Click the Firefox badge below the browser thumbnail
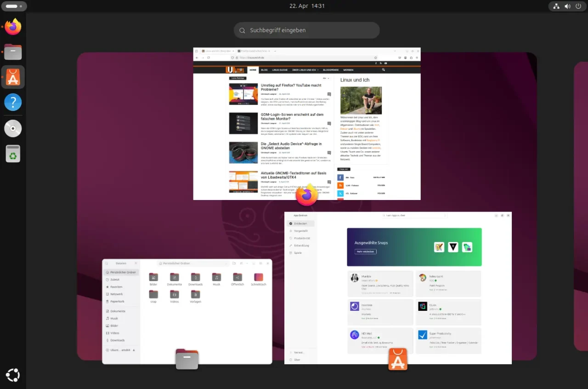Screen dimensions: 588x389 (307, 195)
